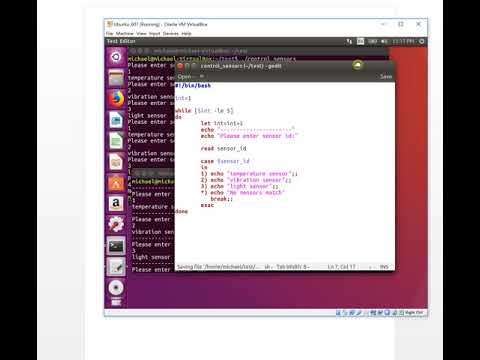Click the green circular icon in gedit titlebar
This screenshot has width=480, height=360.
point(357,65)
